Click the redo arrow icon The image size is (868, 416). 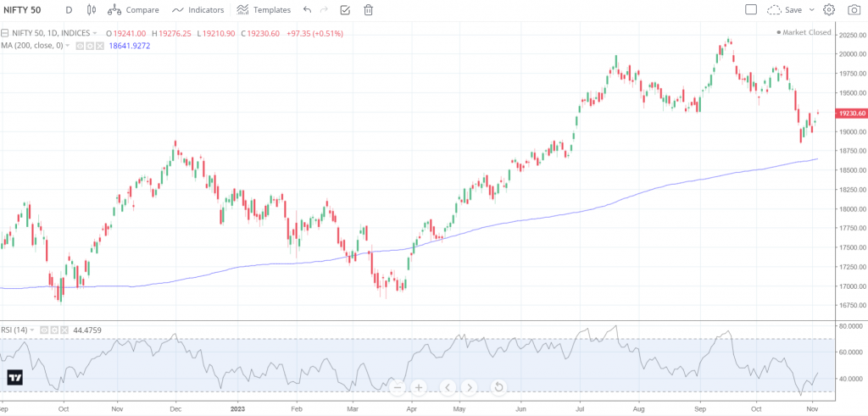tap(325, 10)
